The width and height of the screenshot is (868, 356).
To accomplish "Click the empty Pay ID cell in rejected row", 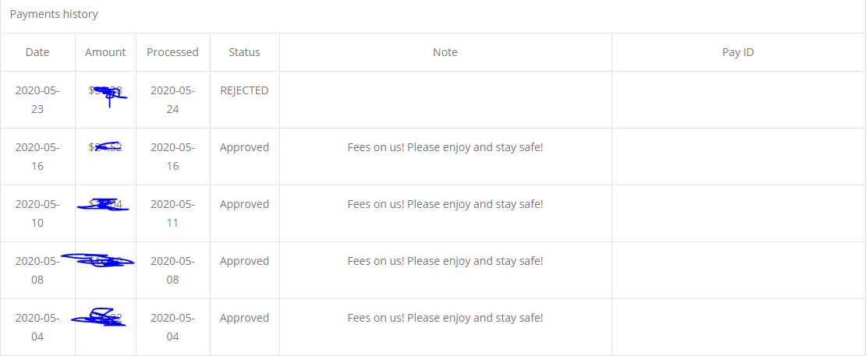I will click(738, 100).
